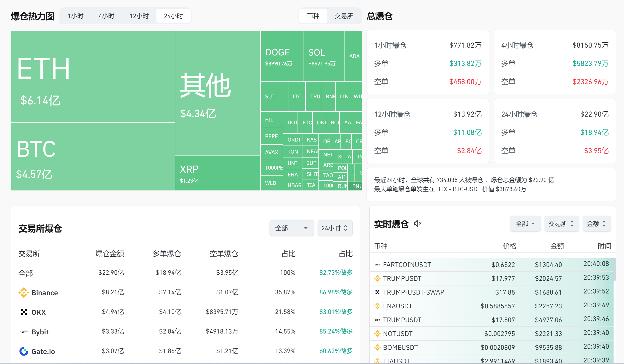Click the WLD heatmap tile
Screen dimensions: 624x364
[271, 183]
